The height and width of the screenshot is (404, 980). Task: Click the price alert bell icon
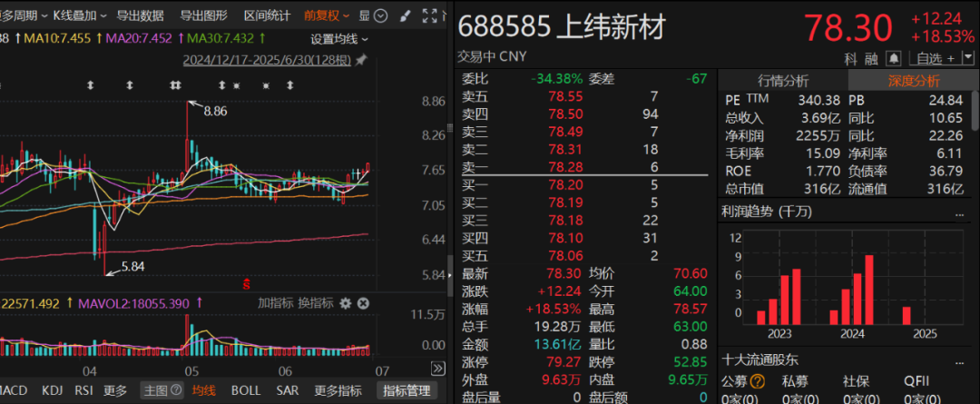(894, 59)
